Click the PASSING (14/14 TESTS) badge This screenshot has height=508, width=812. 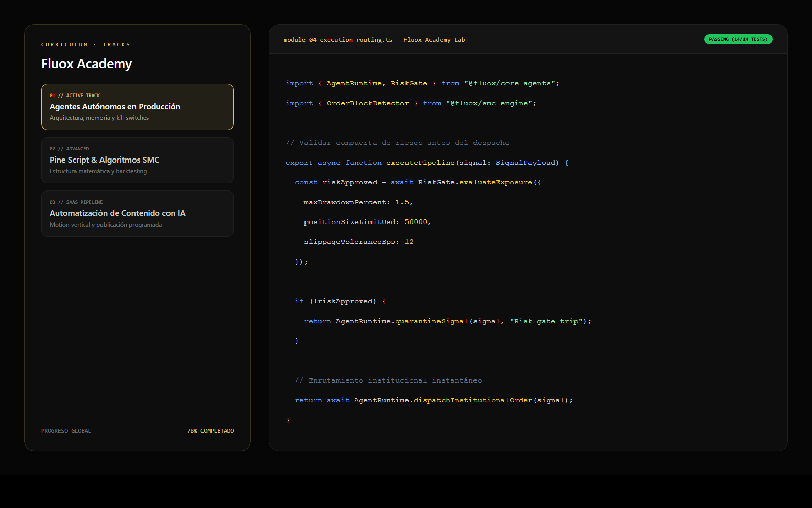pos(738,39)
